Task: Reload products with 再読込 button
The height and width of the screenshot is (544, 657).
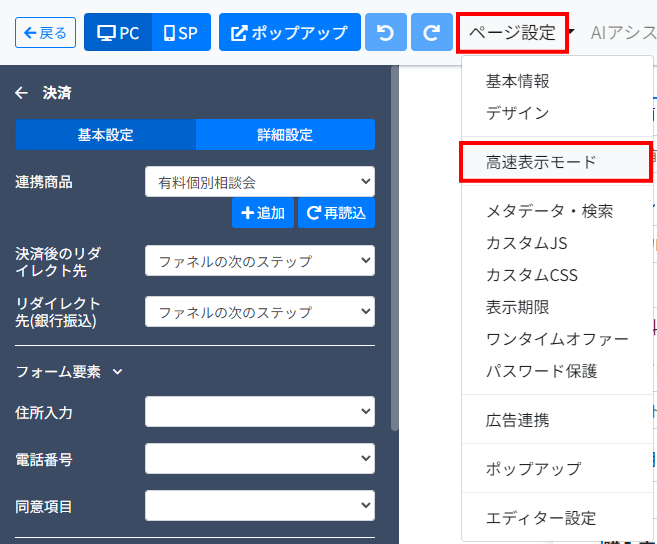Action: (x=336, y=212)
